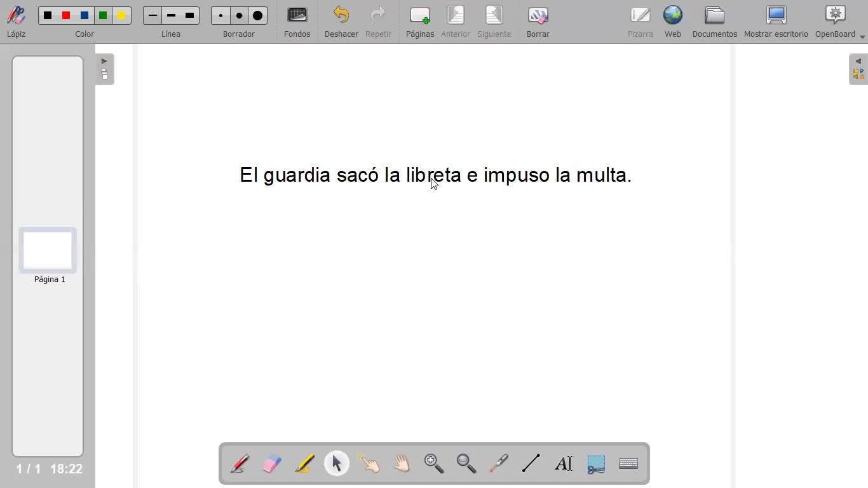Image resolution: width=868 pixels, height=488 pixels.
Task: Pick the green pen color
Action: coord(103,15)
